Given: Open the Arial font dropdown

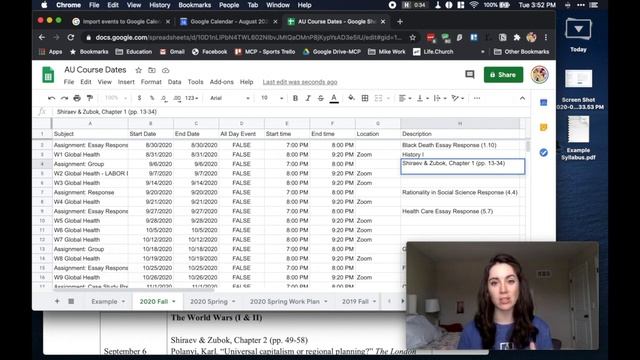Looking at the screenshot, I should pos(229,98).
